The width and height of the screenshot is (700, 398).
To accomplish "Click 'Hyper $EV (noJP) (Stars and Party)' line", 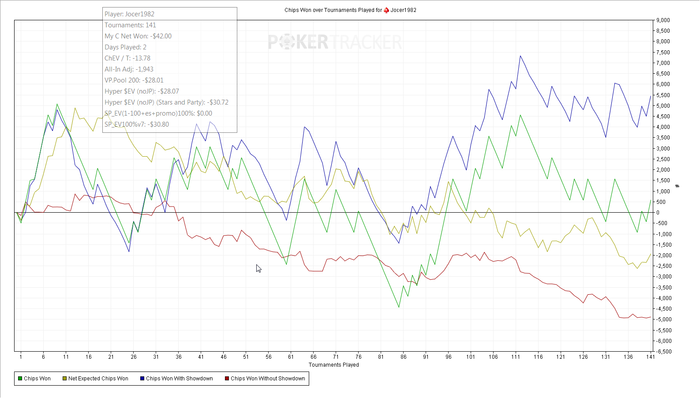I will [167, 102].
